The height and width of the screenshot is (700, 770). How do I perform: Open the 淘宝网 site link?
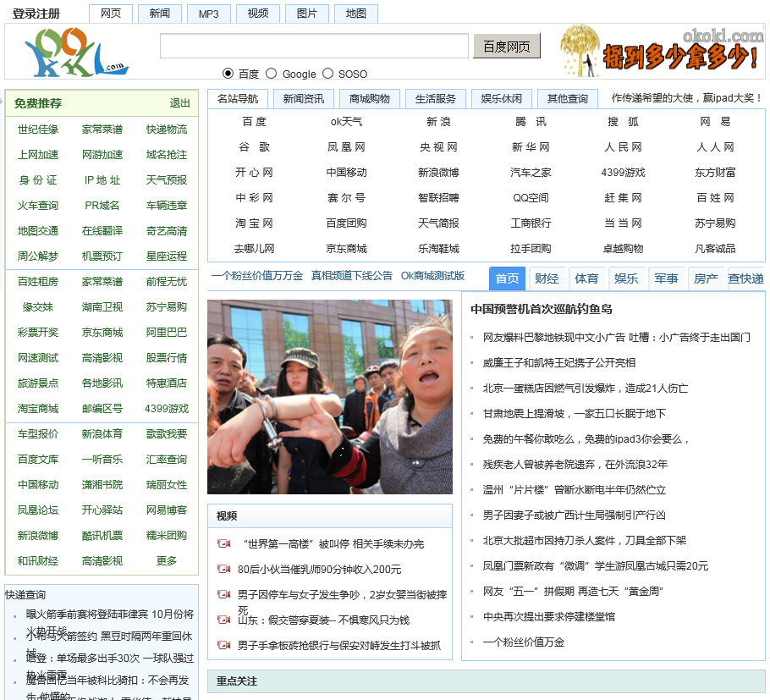click(254, 223)
